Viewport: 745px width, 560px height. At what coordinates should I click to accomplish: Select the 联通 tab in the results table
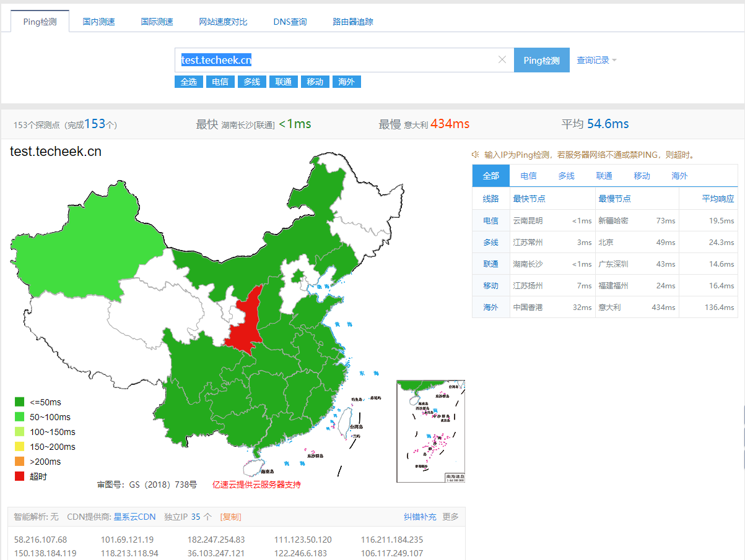click(604, 176)
